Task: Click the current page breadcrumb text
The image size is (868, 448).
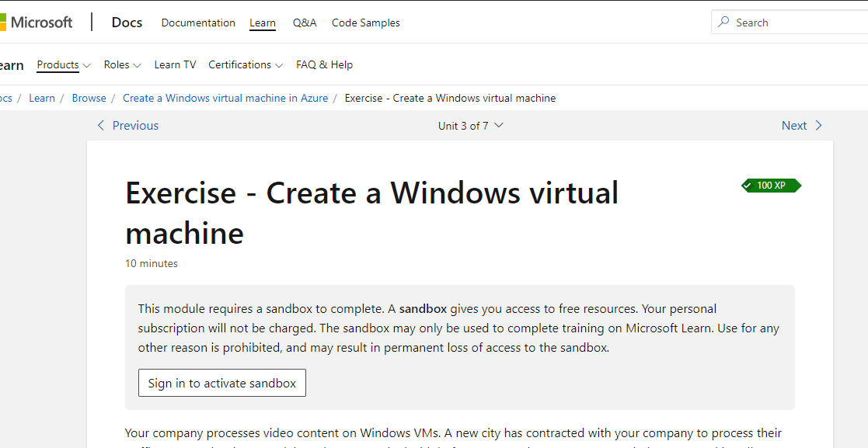Action: [x=450, y=98]
